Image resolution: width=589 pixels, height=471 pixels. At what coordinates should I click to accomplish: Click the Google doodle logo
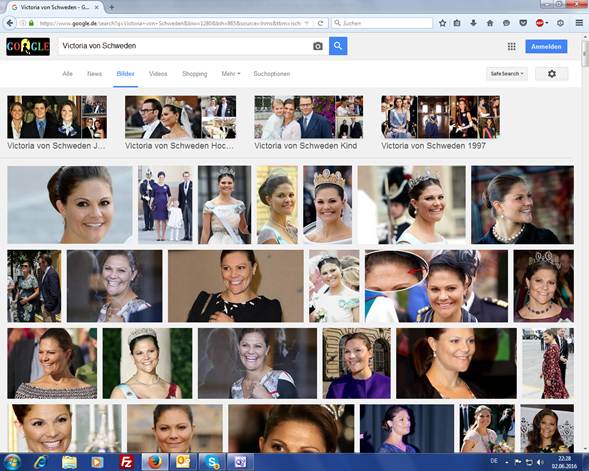[x=28, y=47]
